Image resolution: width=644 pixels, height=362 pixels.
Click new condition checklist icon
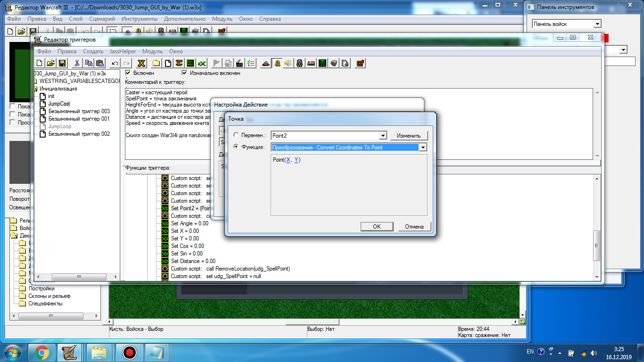click(x=251, y=63)
